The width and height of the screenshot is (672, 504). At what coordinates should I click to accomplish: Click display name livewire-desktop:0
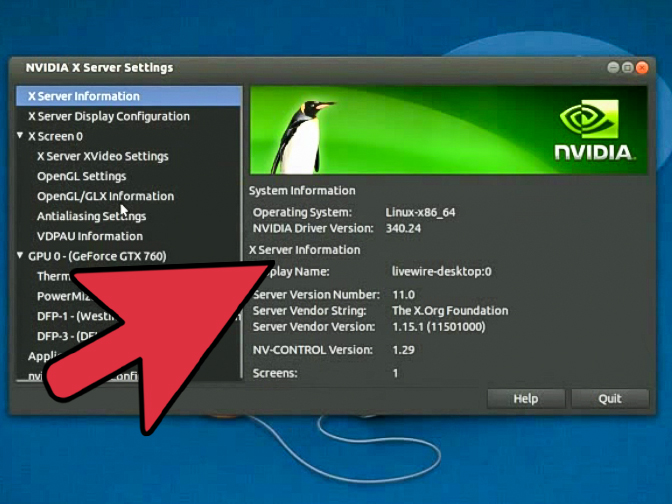442,272
